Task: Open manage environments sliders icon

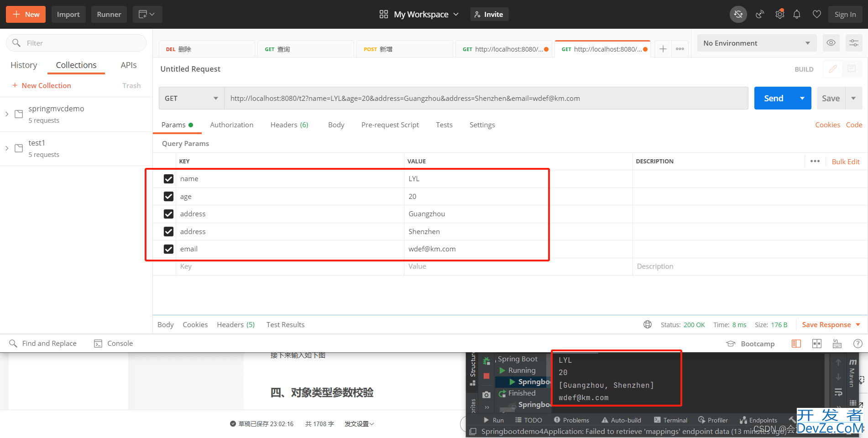Action: 853,43
